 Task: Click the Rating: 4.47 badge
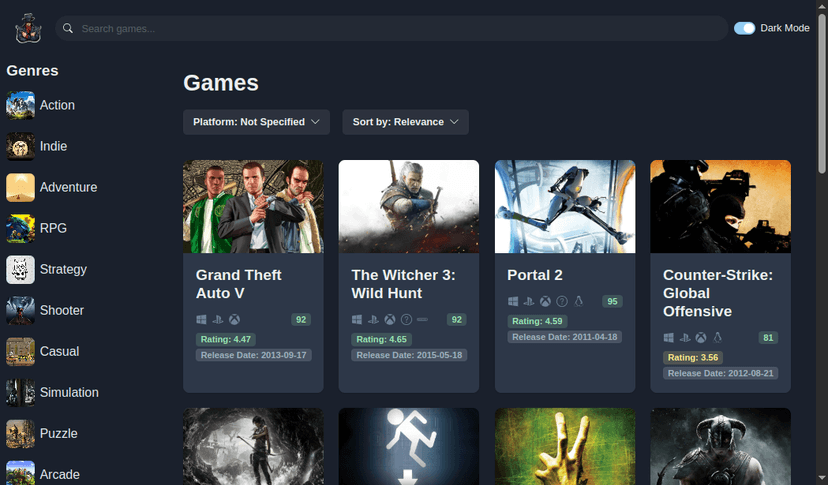click(x=225, y=339)
